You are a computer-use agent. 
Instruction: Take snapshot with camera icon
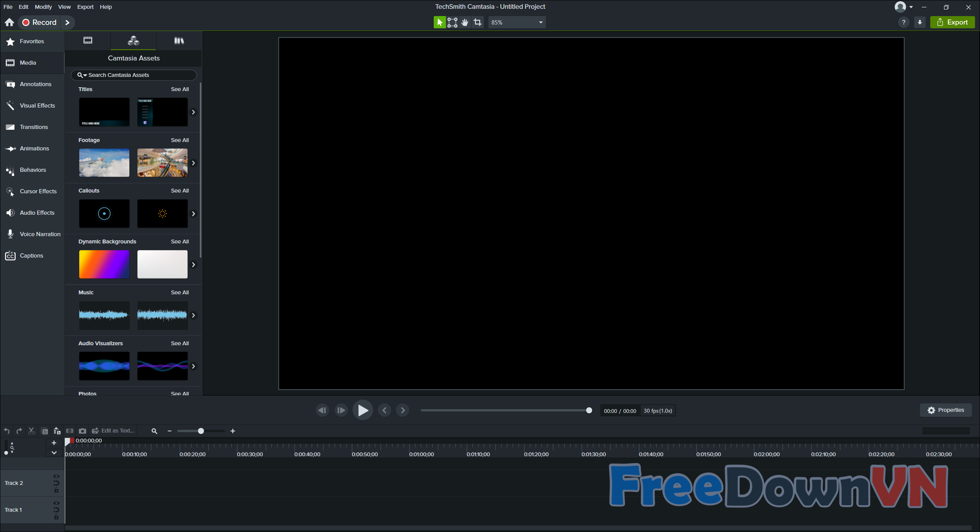pos(82,431)
